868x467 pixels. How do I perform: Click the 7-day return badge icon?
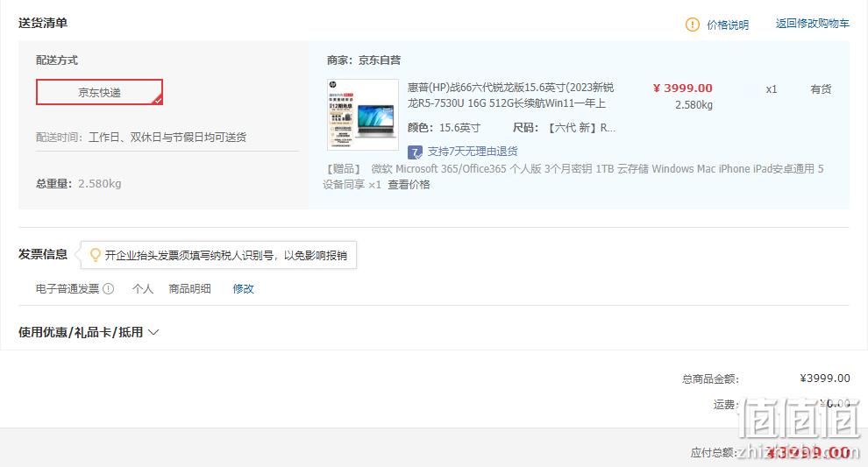point(415,152)
